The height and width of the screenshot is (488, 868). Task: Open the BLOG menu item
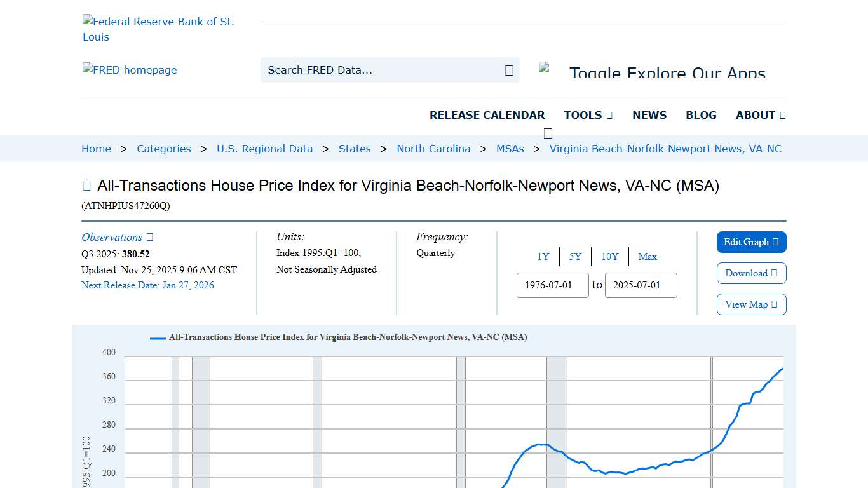(701, 115)
